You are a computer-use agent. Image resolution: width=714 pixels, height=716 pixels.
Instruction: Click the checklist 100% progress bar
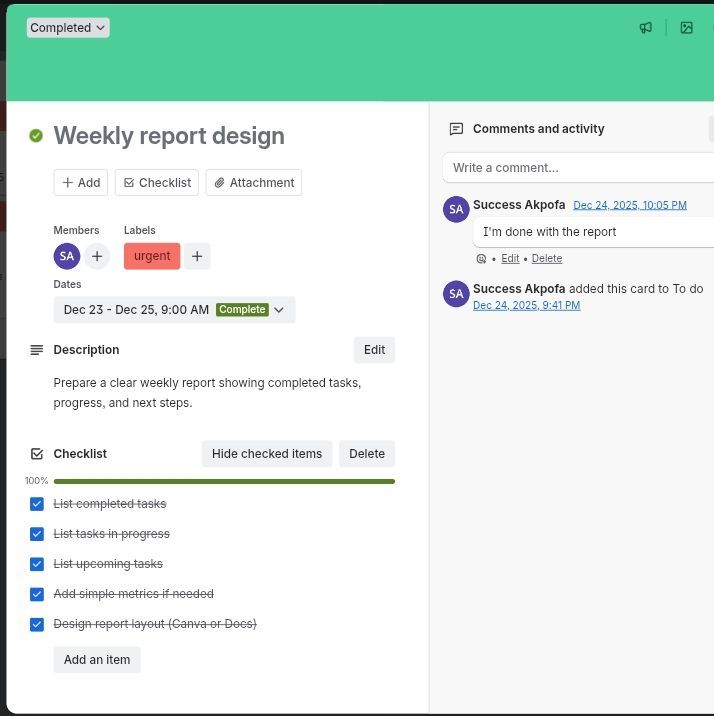pyautogui.click(x=224, y=481)
